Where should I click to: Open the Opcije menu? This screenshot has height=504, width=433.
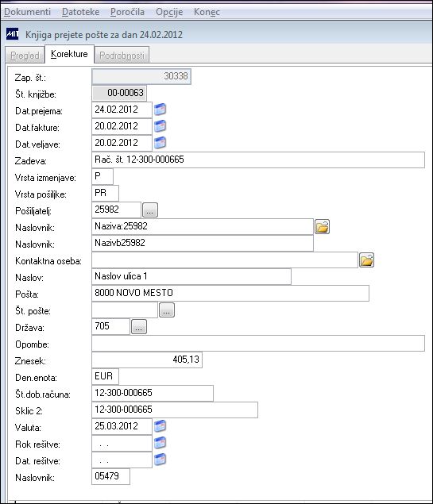(169, 12)
